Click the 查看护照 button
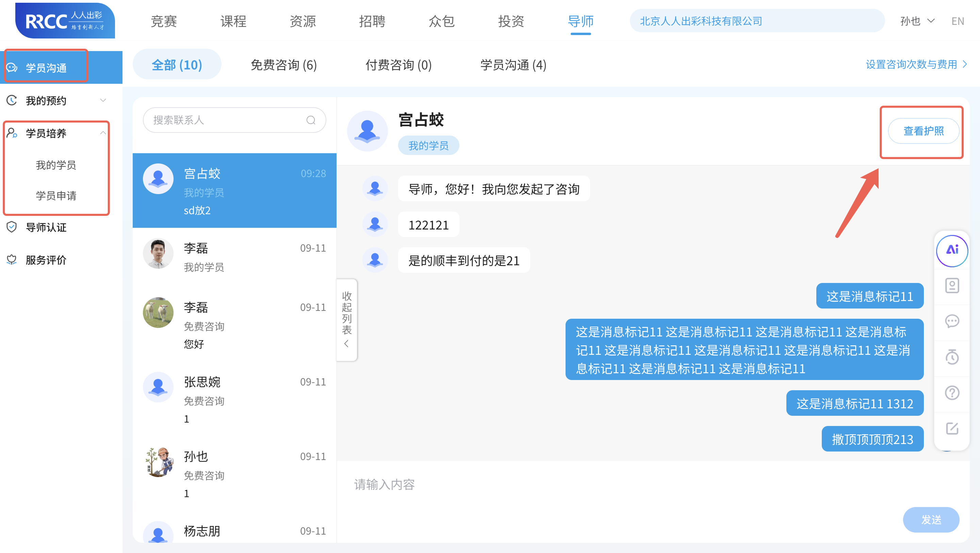Image resolution: width=980 pixels, height=553 pixels. pyautogui.click(x=923, y=131)
